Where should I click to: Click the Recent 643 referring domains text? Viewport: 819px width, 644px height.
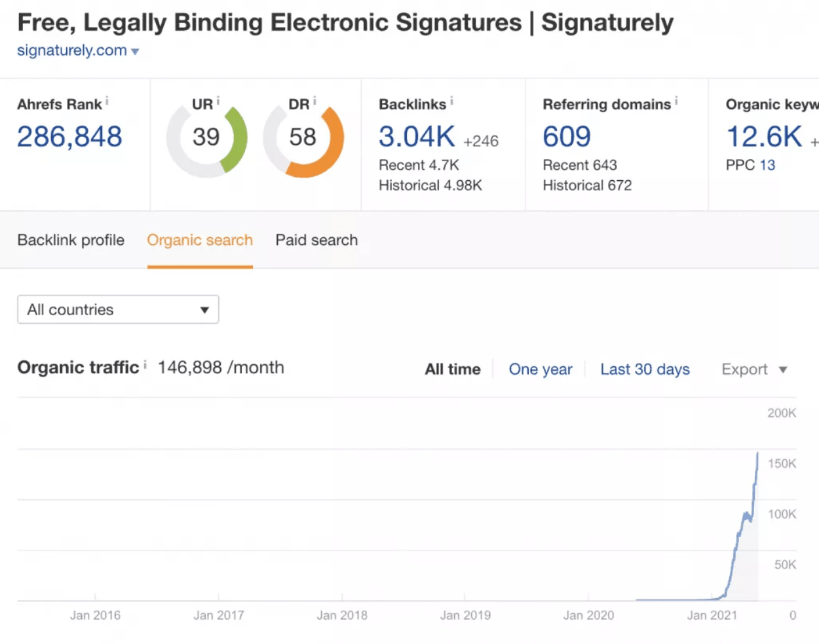580,165
